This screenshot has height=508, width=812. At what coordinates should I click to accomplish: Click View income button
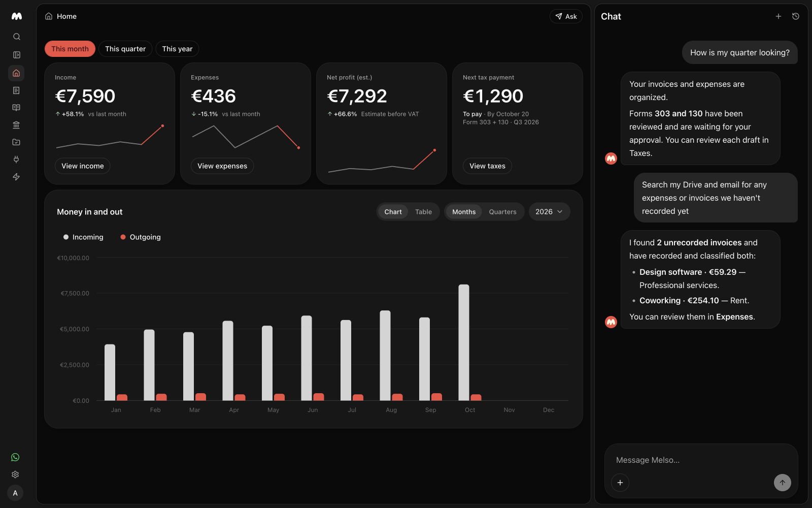tap(83, 166)
